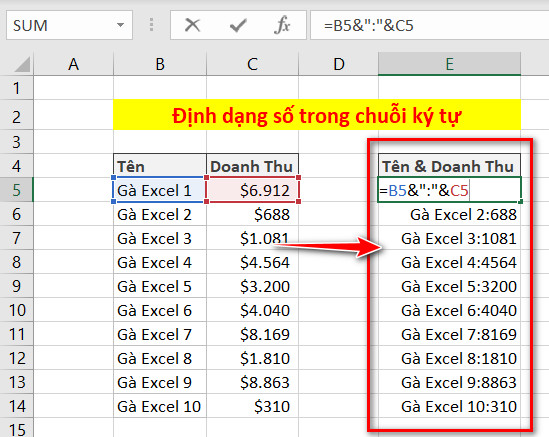Select row 14 header
The image size is (549, 437).
16,406
